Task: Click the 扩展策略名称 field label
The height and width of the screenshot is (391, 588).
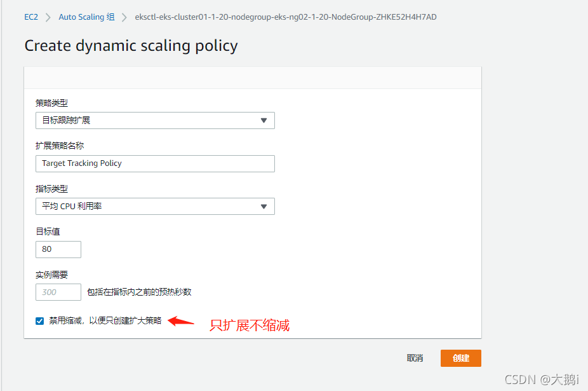Action: pos(60,146)
